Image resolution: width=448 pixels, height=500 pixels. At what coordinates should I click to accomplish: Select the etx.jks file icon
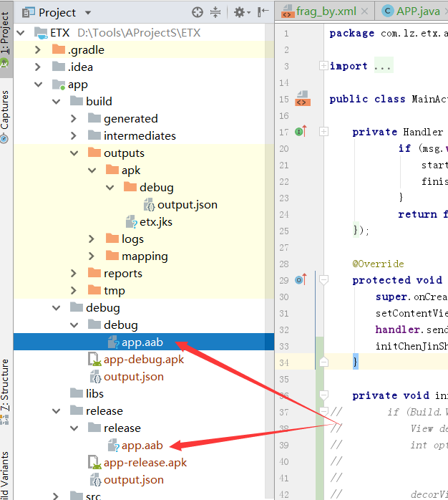click(x=131, y=221)
